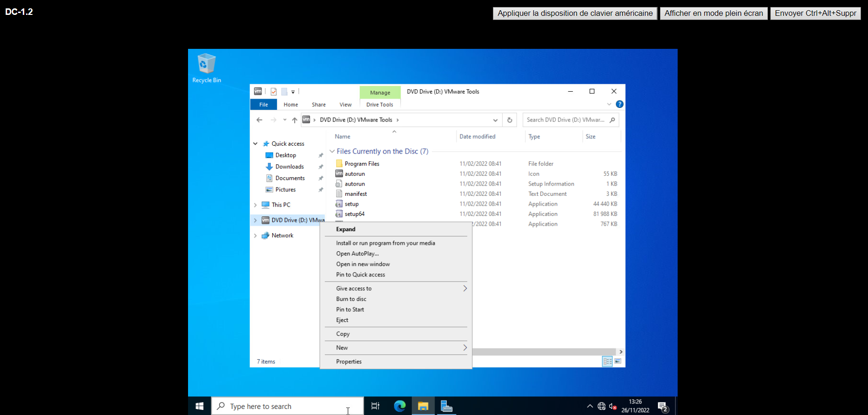The height and width of the screenshot is (415, 868).
Task: Select Desktop in Quick access
Action: coord(285,155)
